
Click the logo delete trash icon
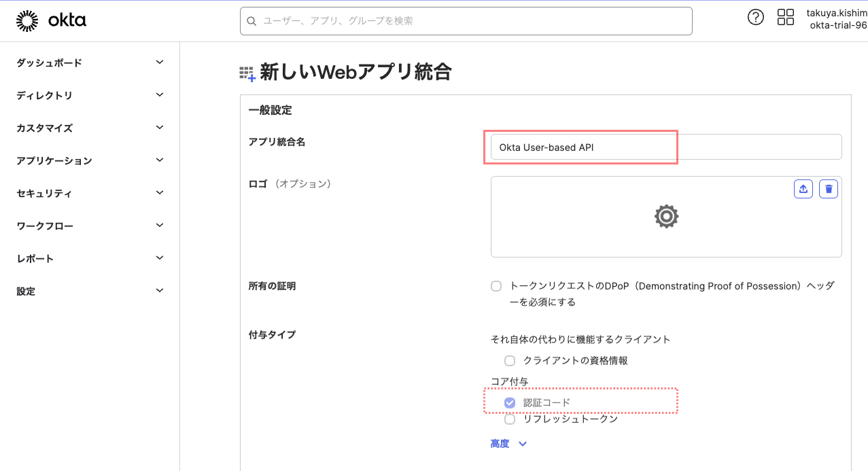pos(828,189)
